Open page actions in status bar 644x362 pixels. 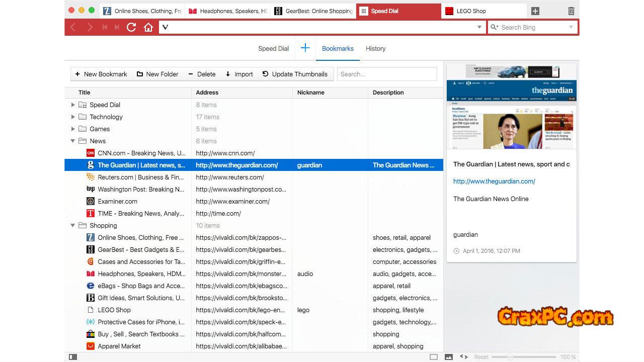(x=464, y=357)
